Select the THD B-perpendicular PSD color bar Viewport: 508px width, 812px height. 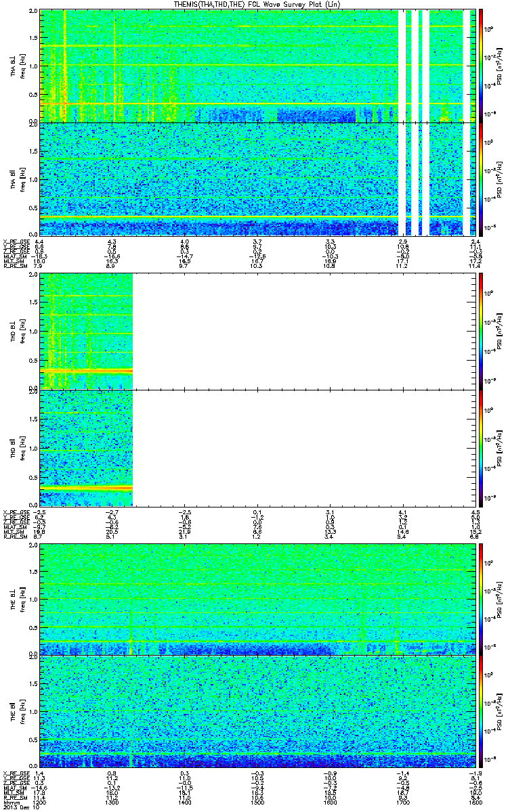click(x=481, y=332)
